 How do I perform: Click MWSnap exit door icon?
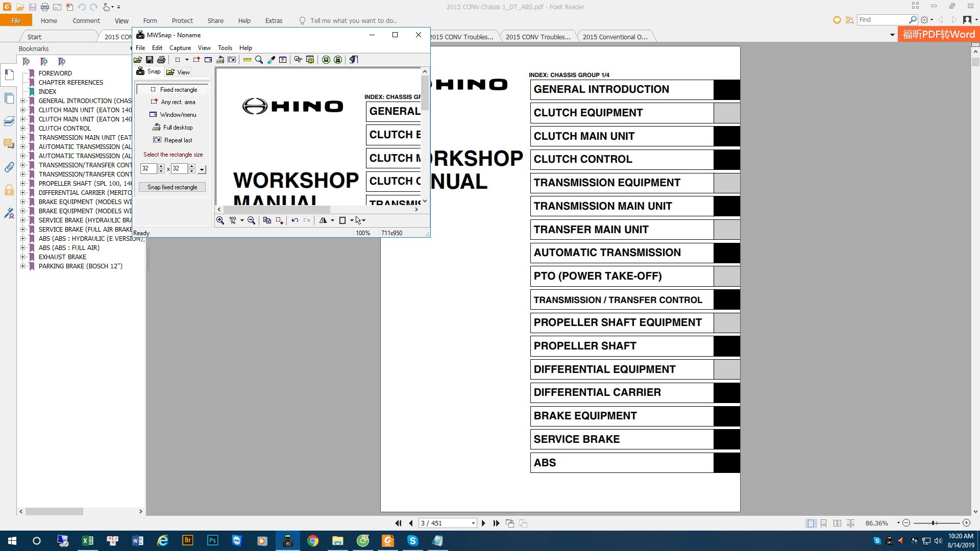354,60
